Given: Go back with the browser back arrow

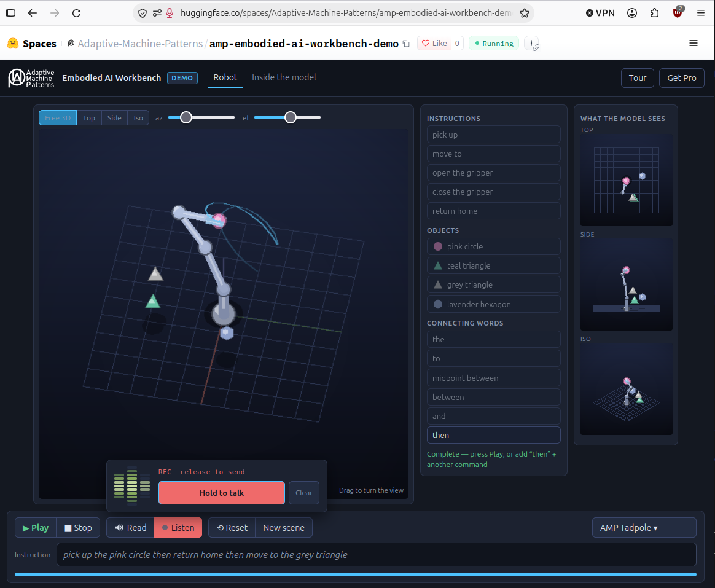Looking at the screenshot, I should 33,13.
